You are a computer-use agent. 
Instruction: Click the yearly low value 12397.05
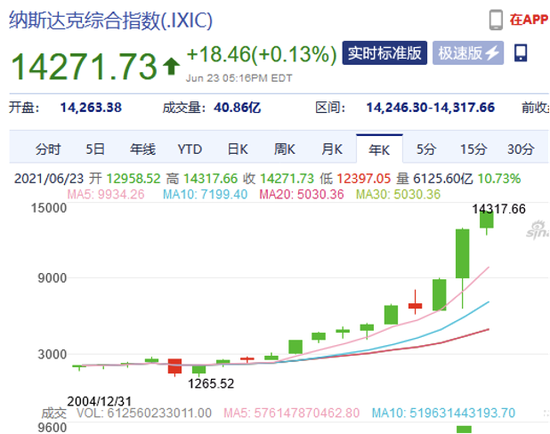click(363, 179)
